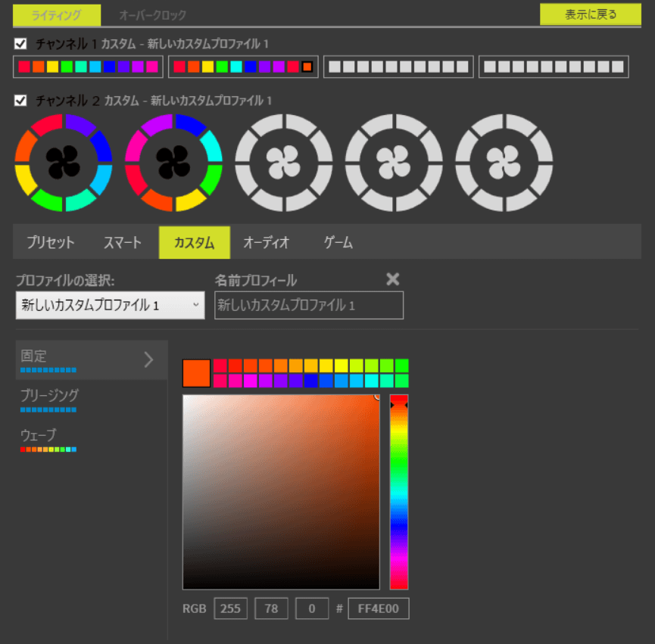Select the fifth fan in Channel 2

(504, 163)
